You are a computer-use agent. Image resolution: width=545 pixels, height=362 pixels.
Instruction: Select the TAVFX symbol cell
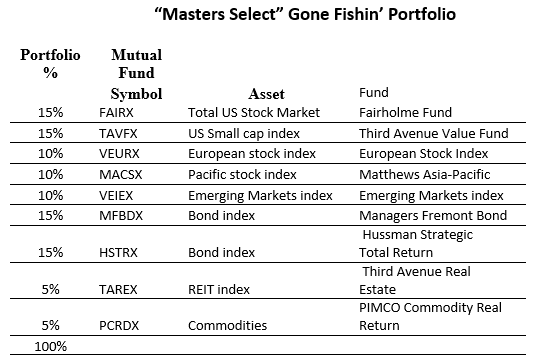(118, 134)
